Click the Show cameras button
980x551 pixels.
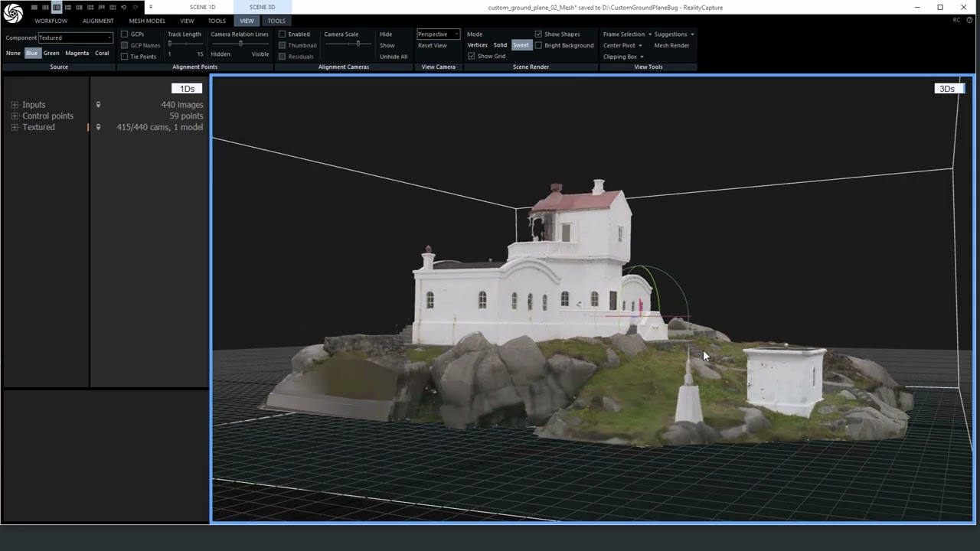[387, 45]
